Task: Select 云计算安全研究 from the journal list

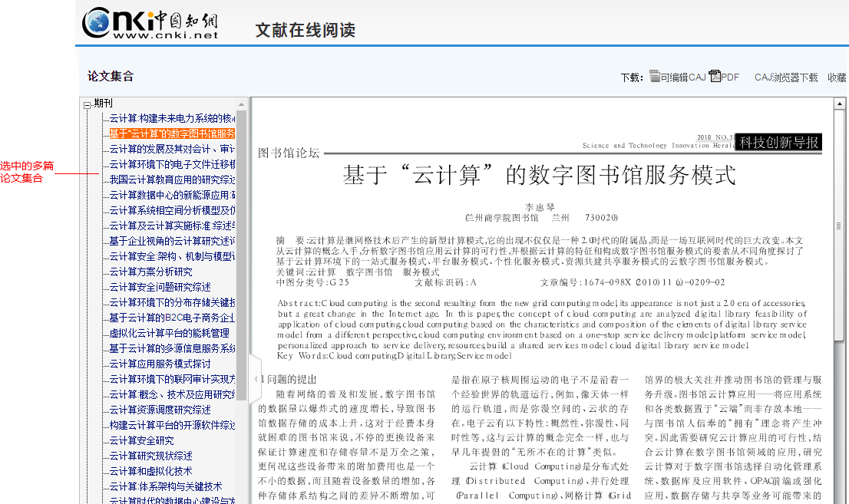Action: click(x=142, y=440)
